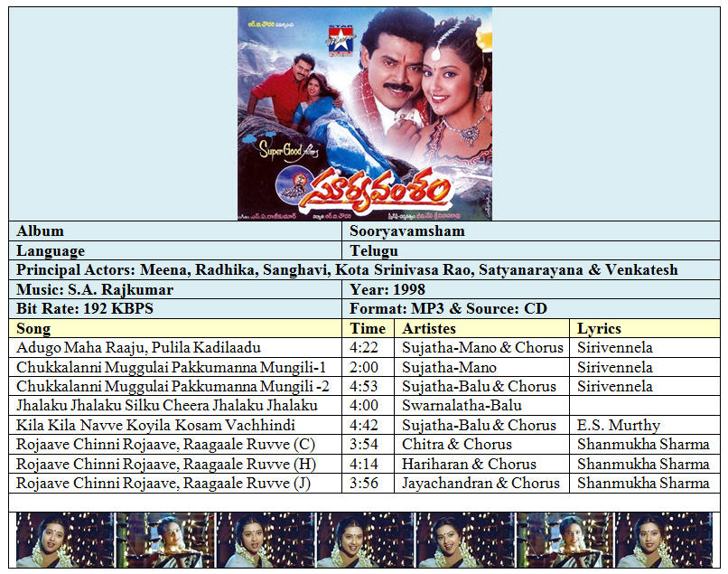Click artistes "Chitra & Chorus"
Viewport: 728px width, 574px height.
tap(457, 445)
